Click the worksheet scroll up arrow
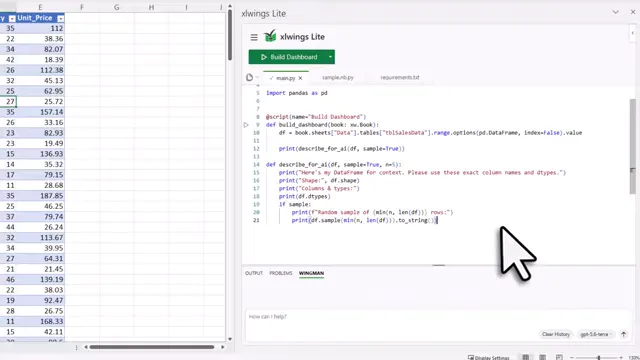The height and width of the screenshot is (360, 640). pos(230,6)
